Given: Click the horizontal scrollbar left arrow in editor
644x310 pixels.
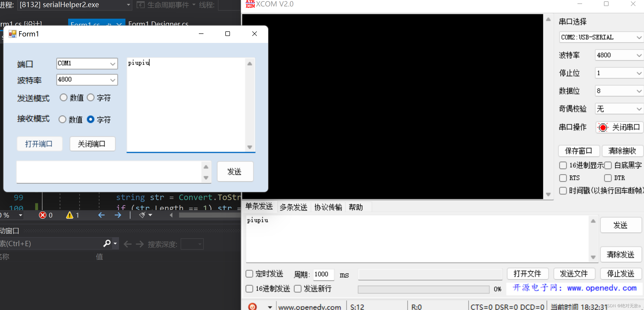Looking at the screenshot, I should (x=171, y=215).
